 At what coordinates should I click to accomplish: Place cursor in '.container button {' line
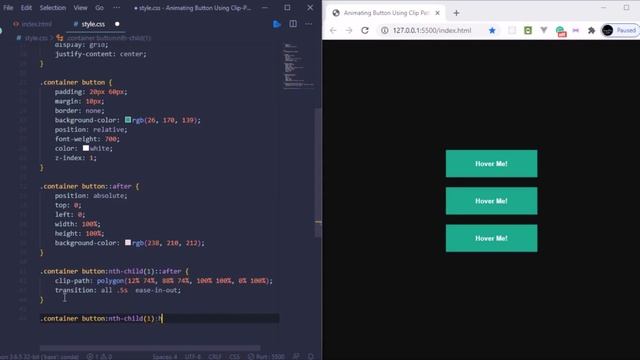tap(76, 82)
